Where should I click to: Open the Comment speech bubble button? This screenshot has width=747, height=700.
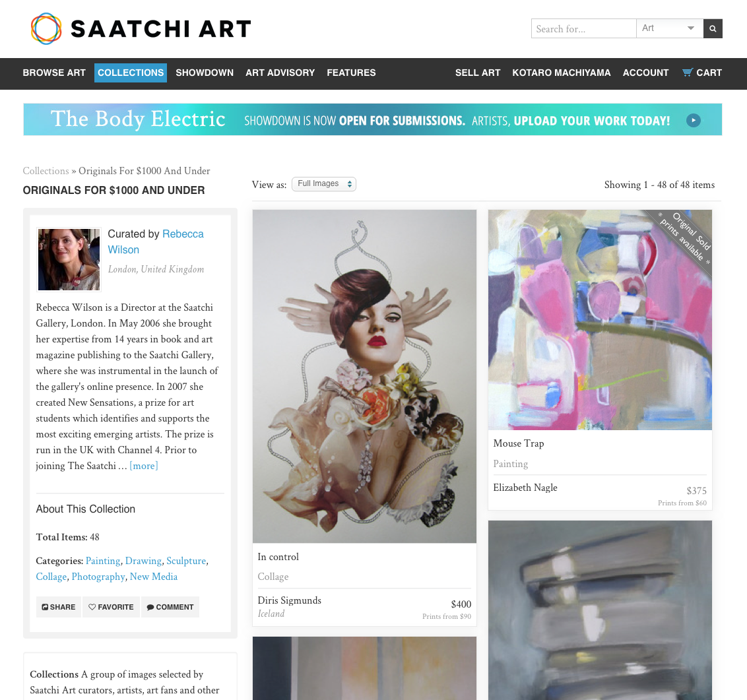170,607
